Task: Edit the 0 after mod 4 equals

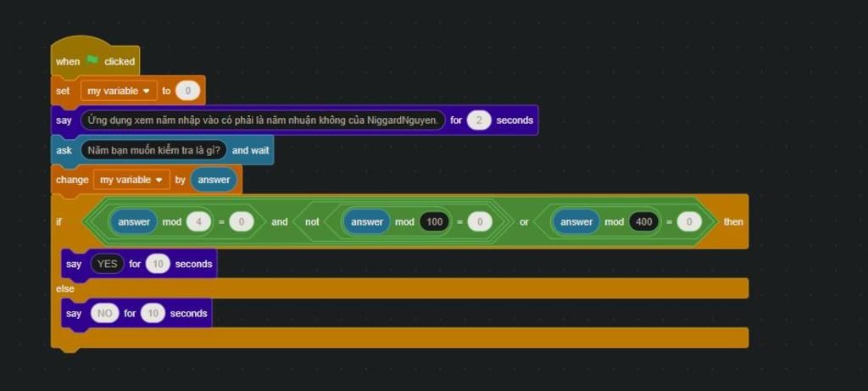Action: point(242,222)
